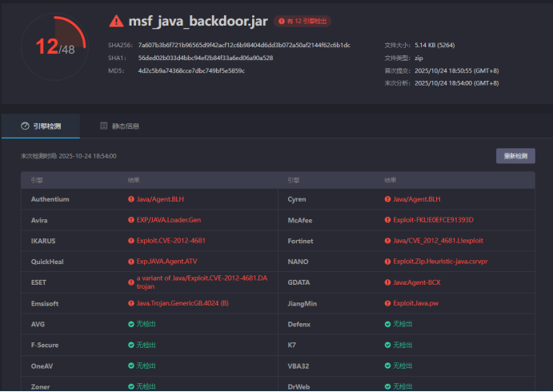Click the green check icon in the F-Secure row
553x392 pixels.
(131, 345)
